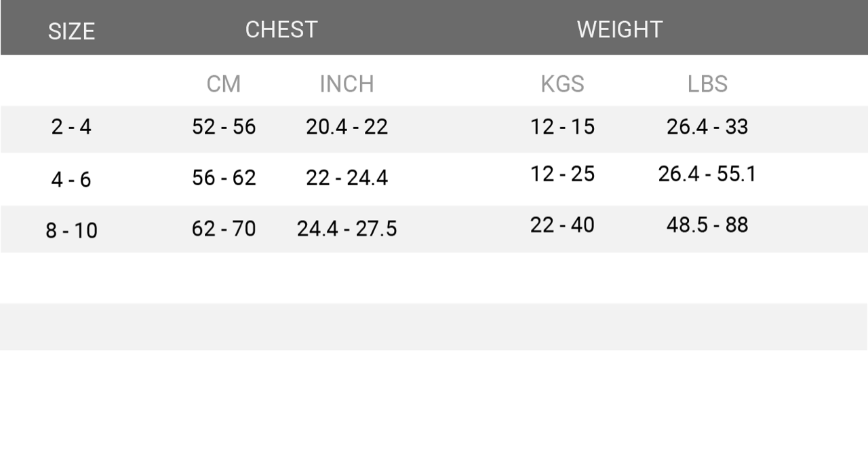Select chest value 24.4 - 27.5 inch

[347, 229]
